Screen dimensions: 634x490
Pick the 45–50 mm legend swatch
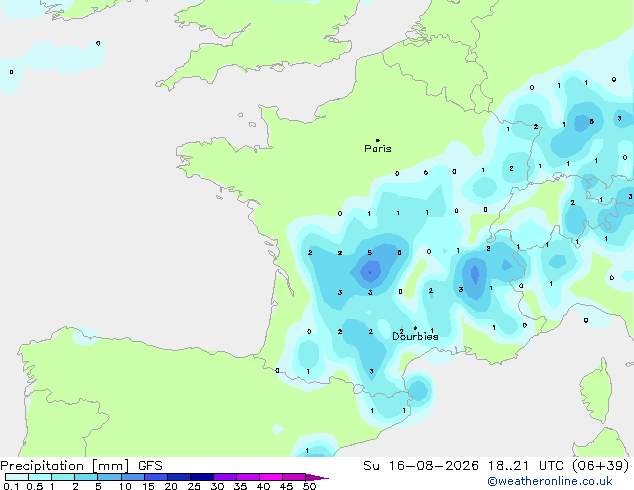click(294, 477)
